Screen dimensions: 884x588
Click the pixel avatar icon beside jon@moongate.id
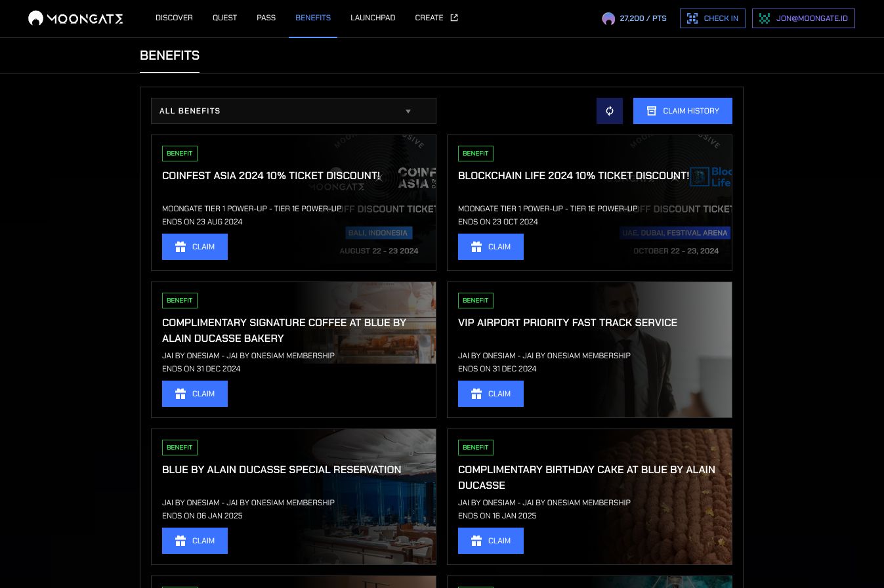765,18
